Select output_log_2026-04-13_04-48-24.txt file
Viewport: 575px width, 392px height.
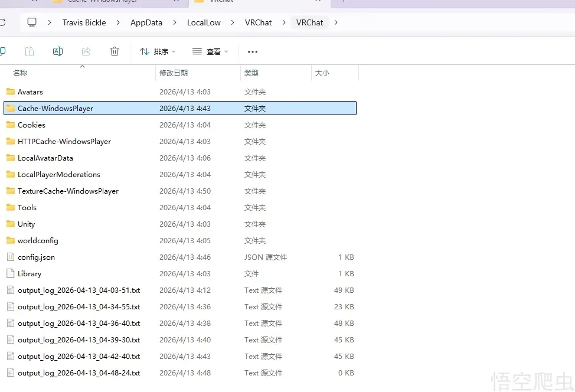(x=79, y=373)
